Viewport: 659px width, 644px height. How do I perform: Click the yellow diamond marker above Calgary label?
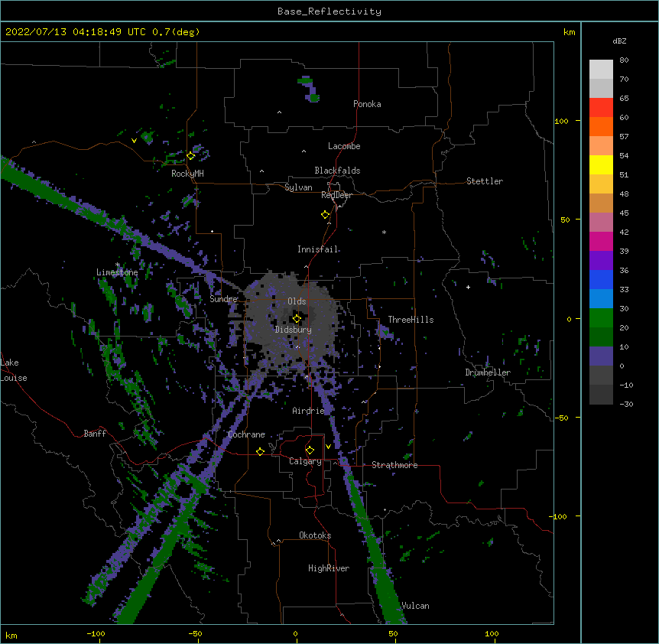[x=310, y=450]
